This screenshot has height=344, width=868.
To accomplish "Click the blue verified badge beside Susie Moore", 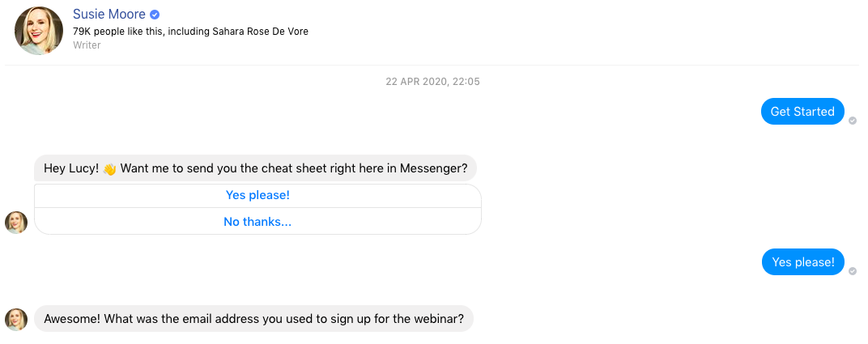I will tap(155, 15).
